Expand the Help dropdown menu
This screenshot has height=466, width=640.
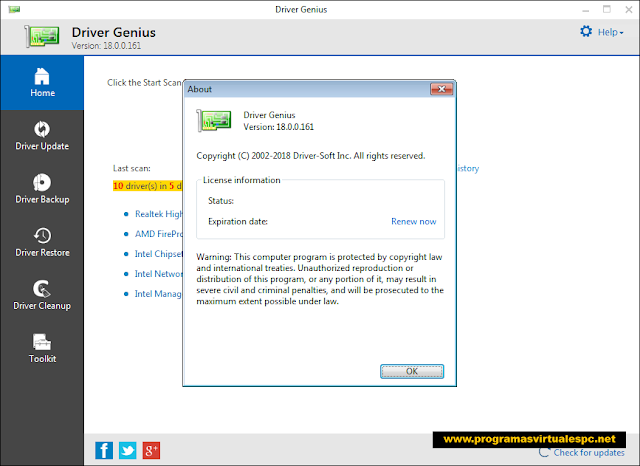coord(611,32)
